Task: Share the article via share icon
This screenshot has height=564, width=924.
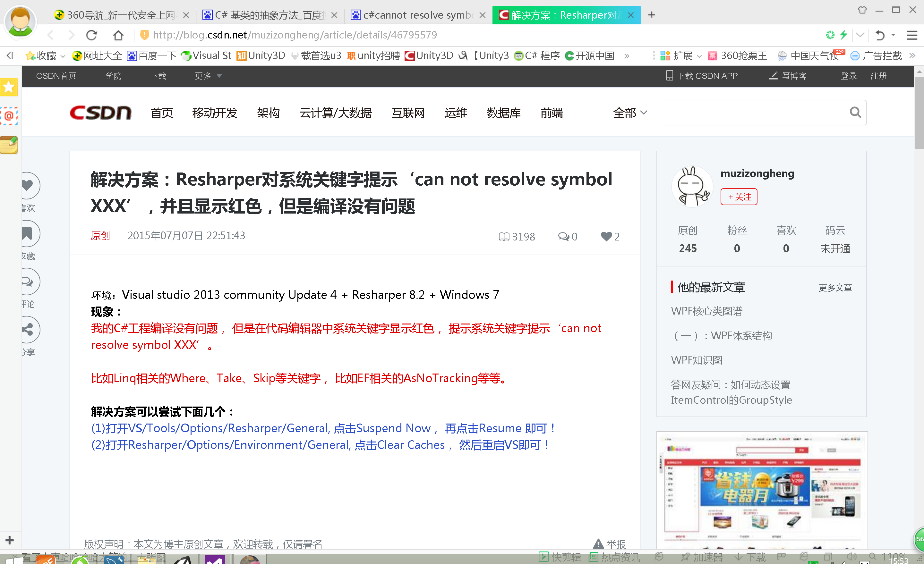Action: [x=28, y=329]
